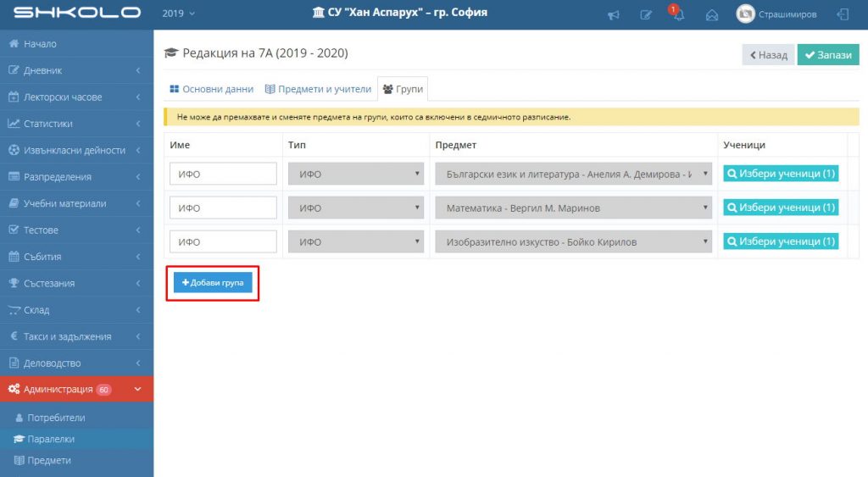Click the Добави група button
Screen dimensions: 868x477
(x=213, y=282)
